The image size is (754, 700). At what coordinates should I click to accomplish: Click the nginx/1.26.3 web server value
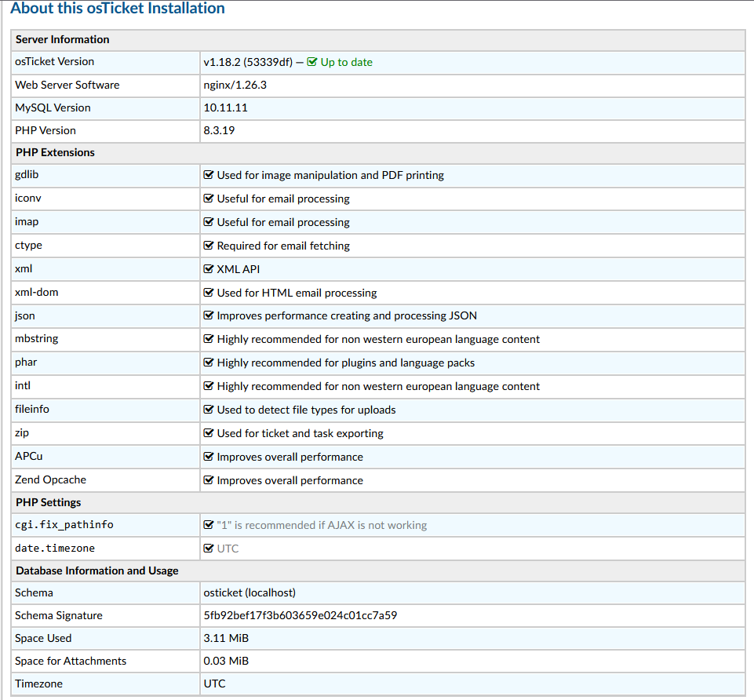point(239,85)
